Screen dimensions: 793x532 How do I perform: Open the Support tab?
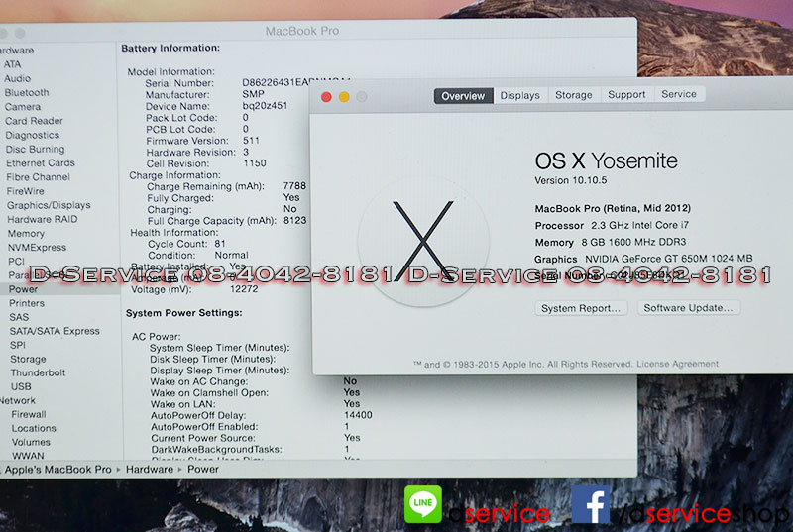point(626,94)
